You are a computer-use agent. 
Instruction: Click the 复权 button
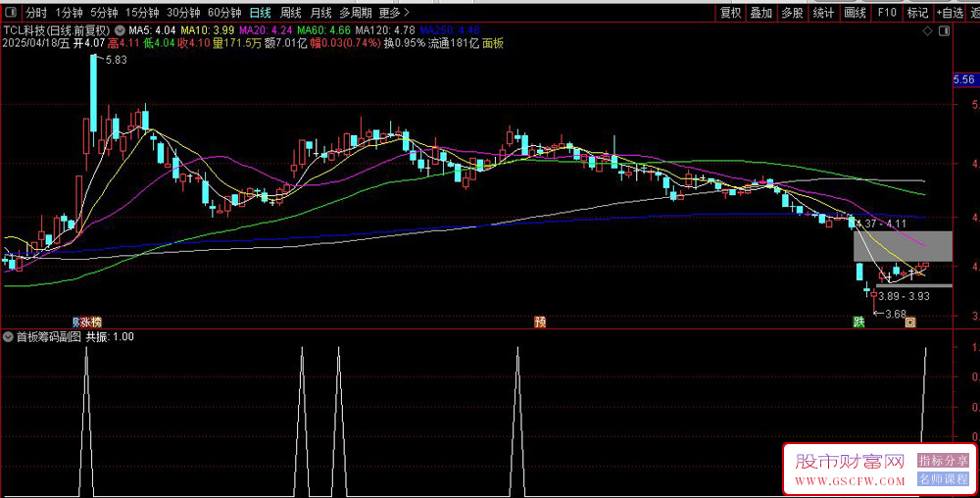point(731,13)
